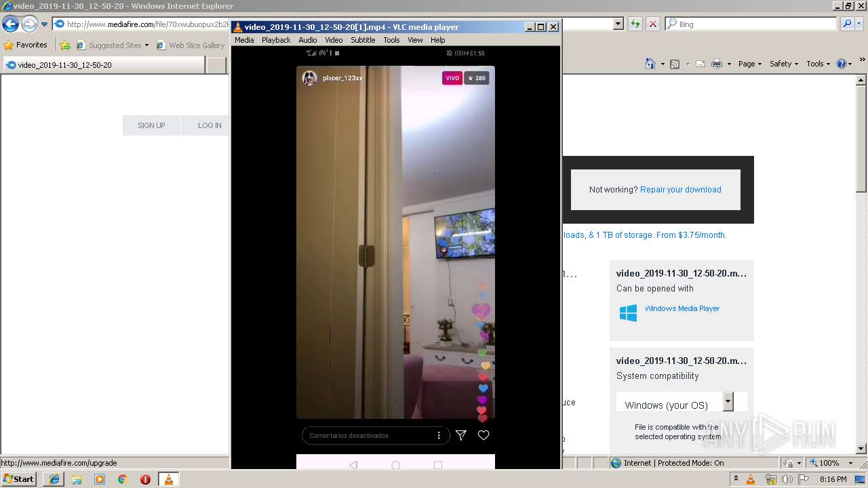Open the VLC View menu
Viewport: 868px width, 488px height.
click(x=415, y=40)
